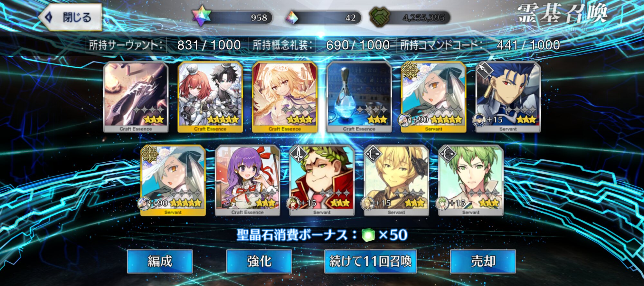Close the summon results with 閉じる
Image resolution: width=644 pixels, height=286 pixels.
tap(71, 17)
